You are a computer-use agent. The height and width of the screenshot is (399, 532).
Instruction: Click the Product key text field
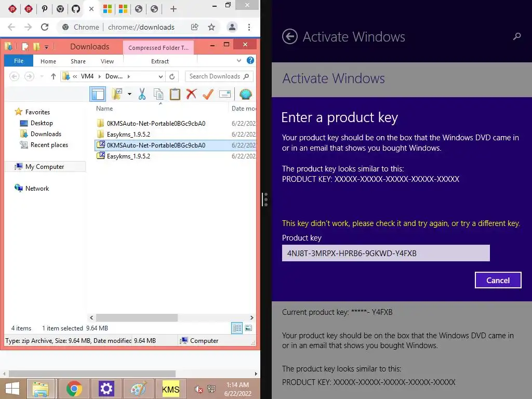(386, 253)
